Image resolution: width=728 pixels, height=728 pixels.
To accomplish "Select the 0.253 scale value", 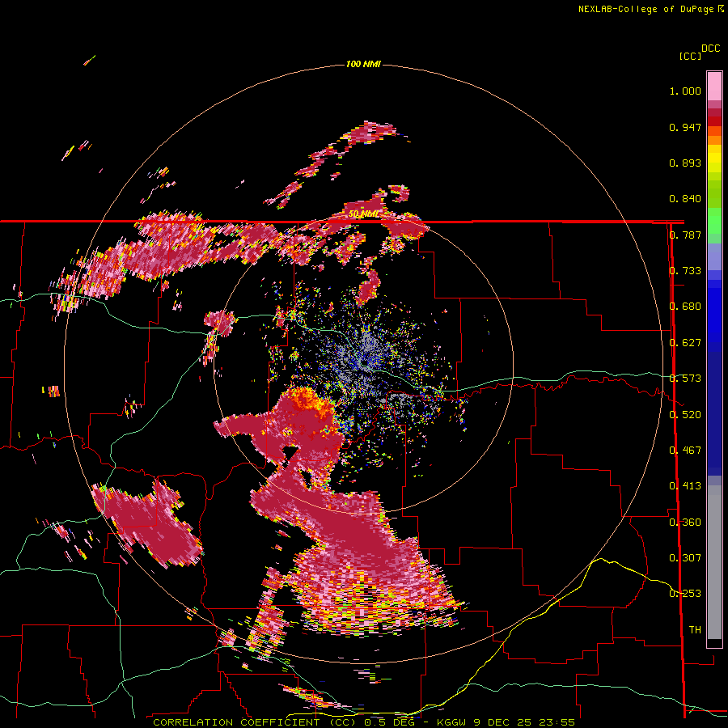I will [x=685, y=594].
